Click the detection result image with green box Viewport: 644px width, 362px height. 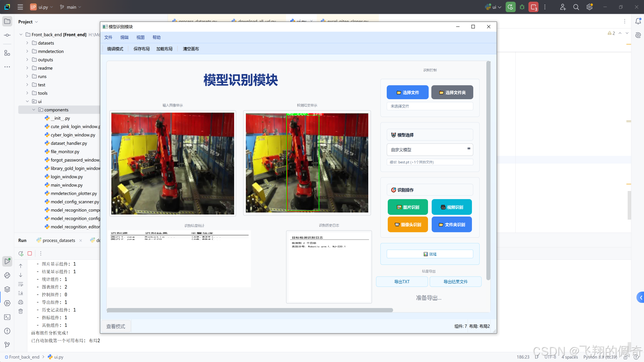pyautogui.click(x=307, y=163)
